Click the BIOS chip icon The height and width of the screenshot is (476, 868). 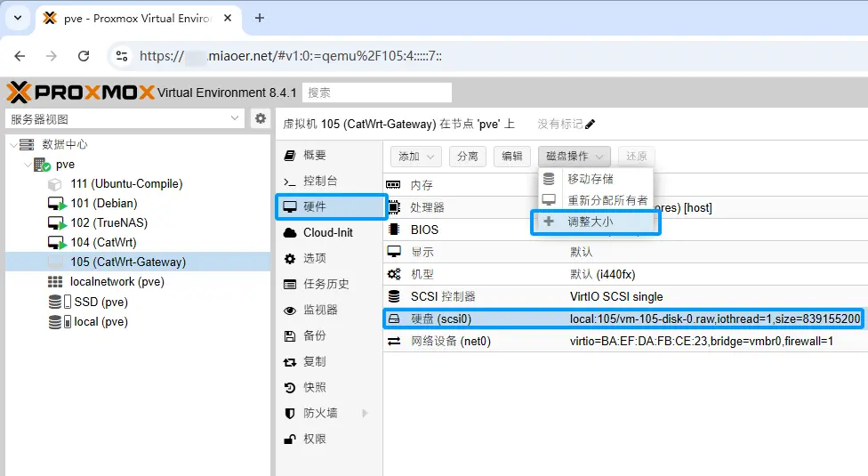[394, 230]
